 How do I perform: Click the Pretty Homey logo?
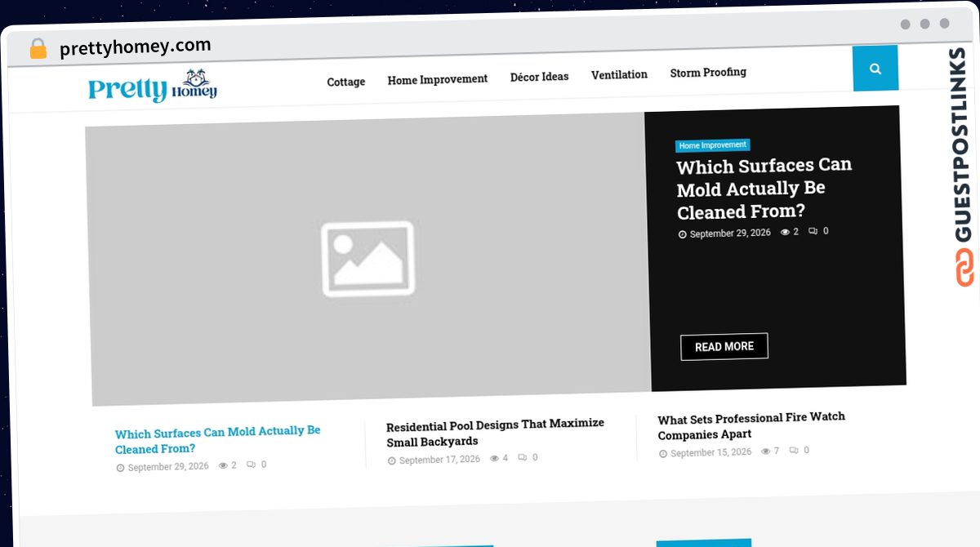tap(153, 87)
